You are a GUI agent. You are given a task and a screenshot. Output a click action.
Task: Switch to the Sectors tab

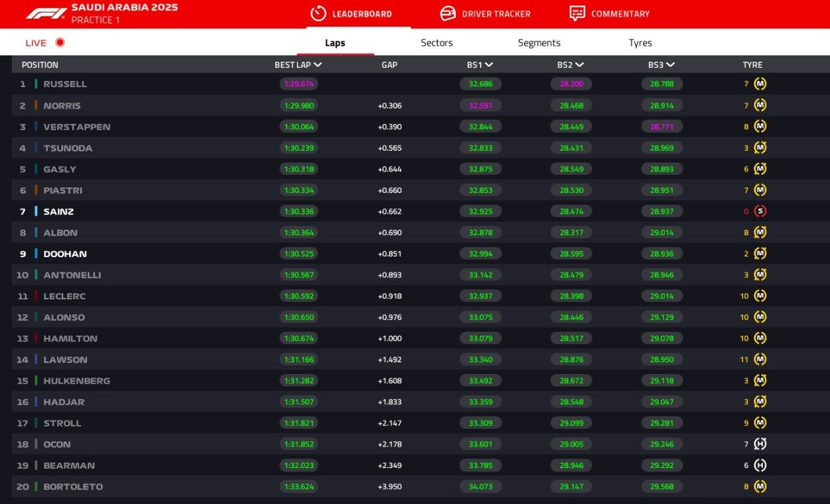(x=436, y=43)
